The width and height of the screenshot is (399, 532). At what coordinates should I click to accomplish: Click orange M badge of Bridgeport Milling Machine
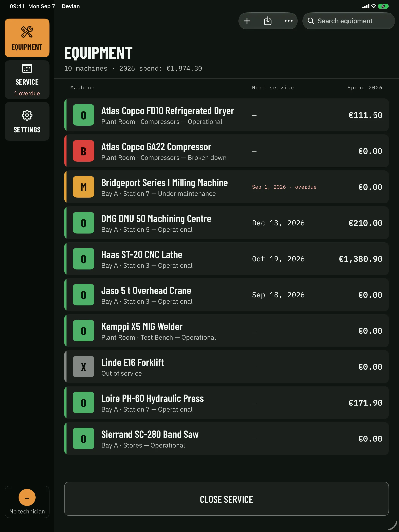pos(84,187)
